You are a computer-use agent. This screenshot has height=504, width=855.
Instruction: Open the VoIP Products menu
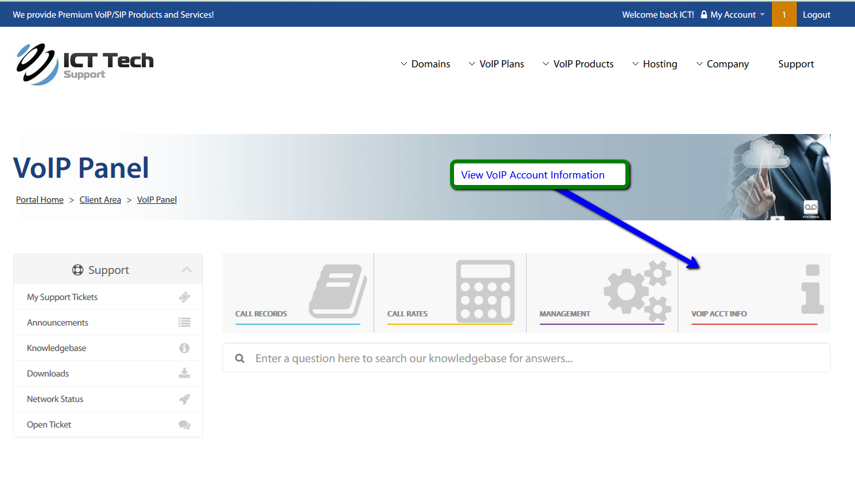(578, 64)
